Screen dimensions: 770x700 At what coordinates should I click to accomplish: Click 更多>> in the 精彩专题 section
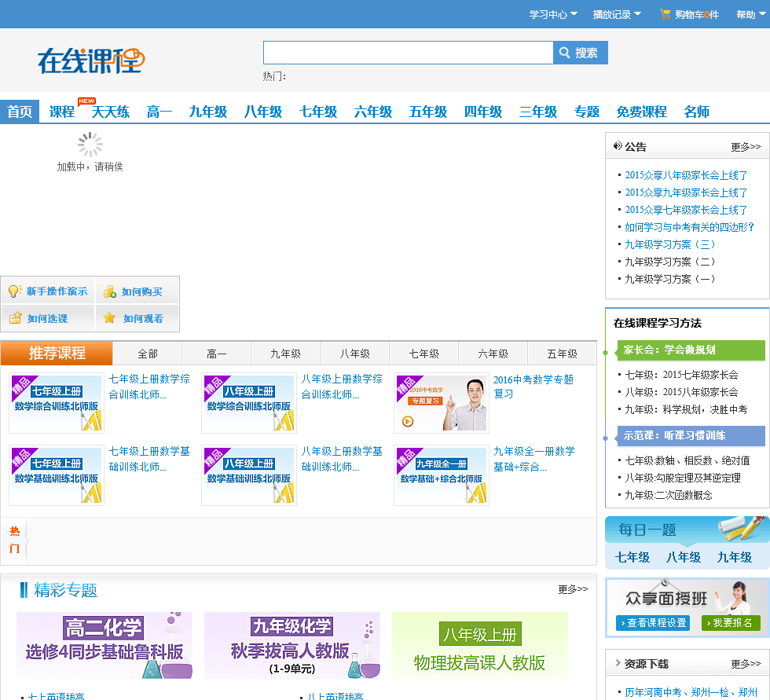573,589
